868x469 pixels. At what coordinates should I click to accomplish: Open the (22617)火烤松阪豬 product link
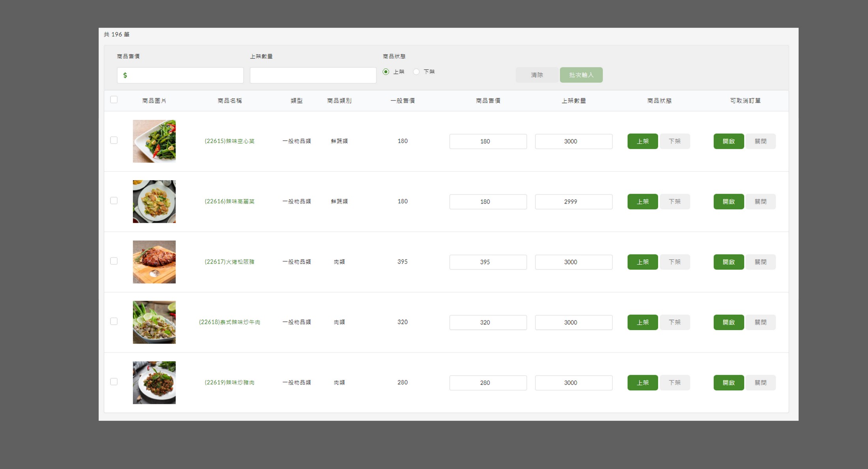pyautogui.click(x=230, y=262)
